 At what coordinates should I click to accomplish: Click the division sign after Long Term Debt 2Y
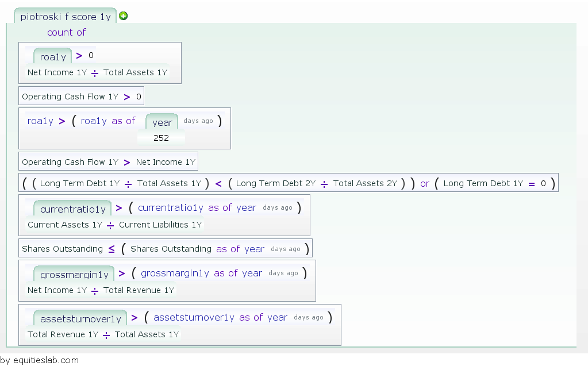324,184
